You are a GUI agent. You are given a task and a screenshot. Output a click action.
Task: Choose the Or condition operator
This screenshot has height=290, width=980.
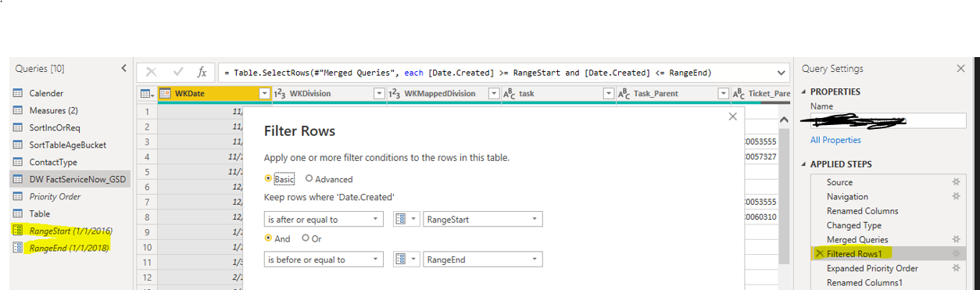point(306,238)
